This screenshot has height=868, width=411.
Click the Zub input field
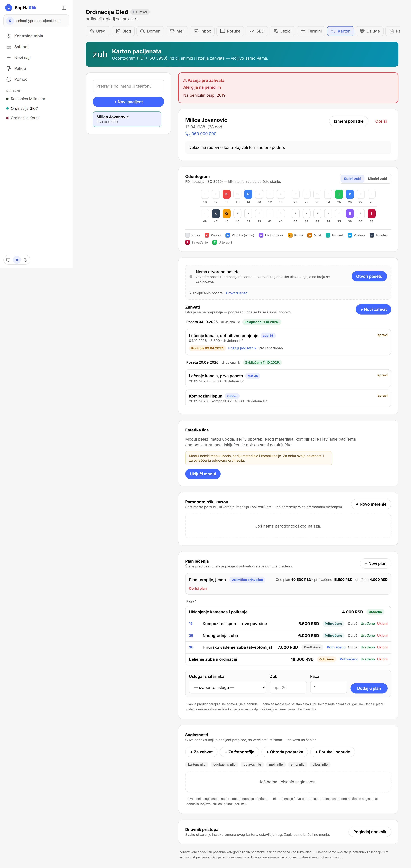click(288, 687)
